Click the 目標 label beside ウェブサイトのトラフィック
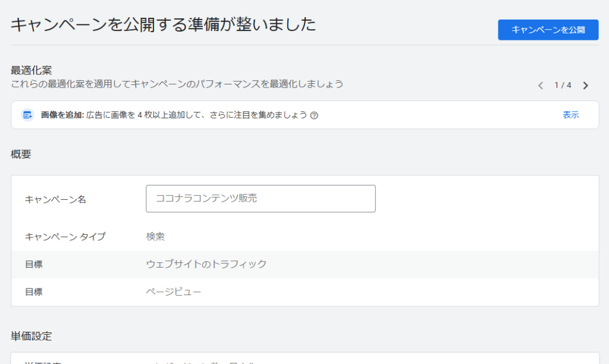609x364 pixels. click(x=34, y=264)
